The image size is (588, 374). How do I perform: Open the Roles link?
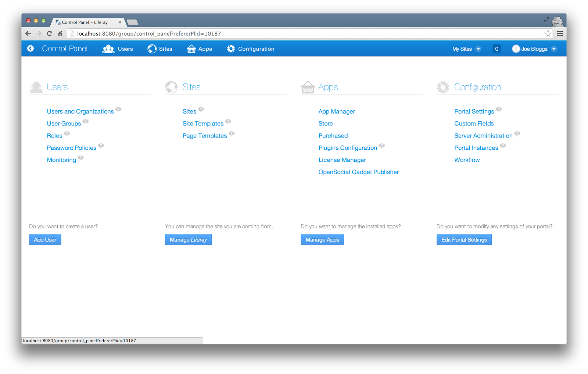click(x=55, y=136)
